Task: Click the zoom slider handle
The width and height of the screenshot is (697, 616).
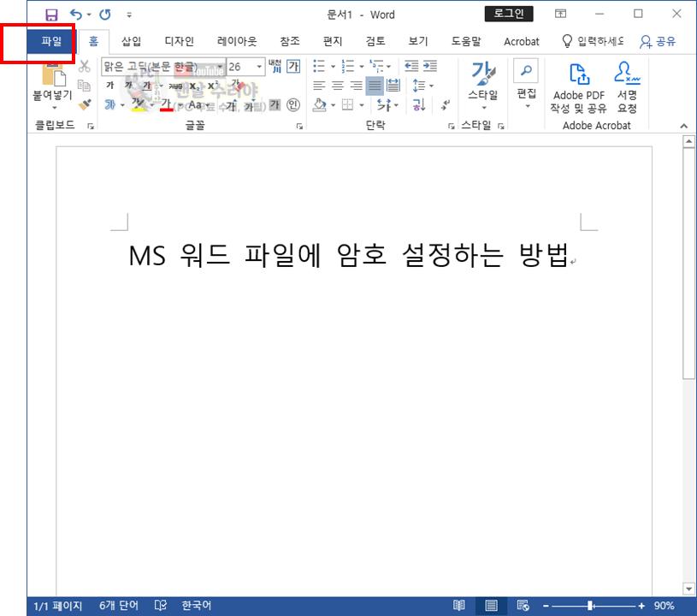Action: point(590,606)
